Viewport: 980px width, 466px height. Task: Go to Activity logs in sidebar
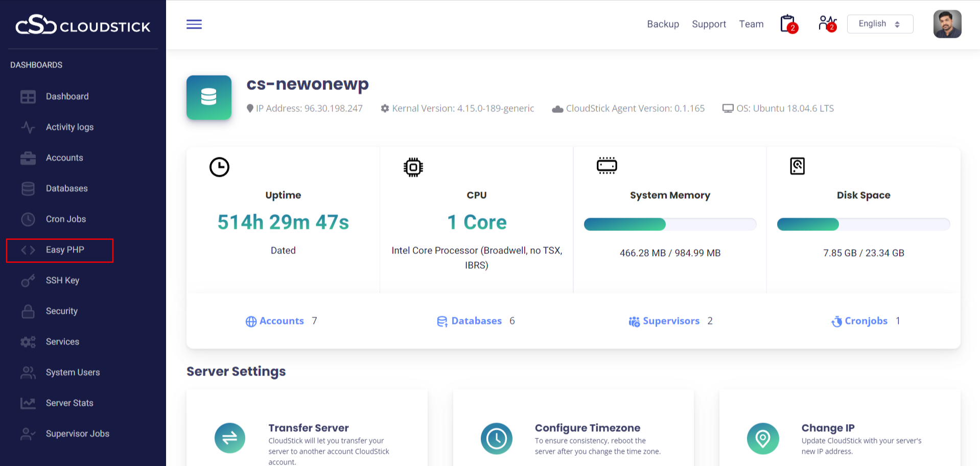(69, 127)
